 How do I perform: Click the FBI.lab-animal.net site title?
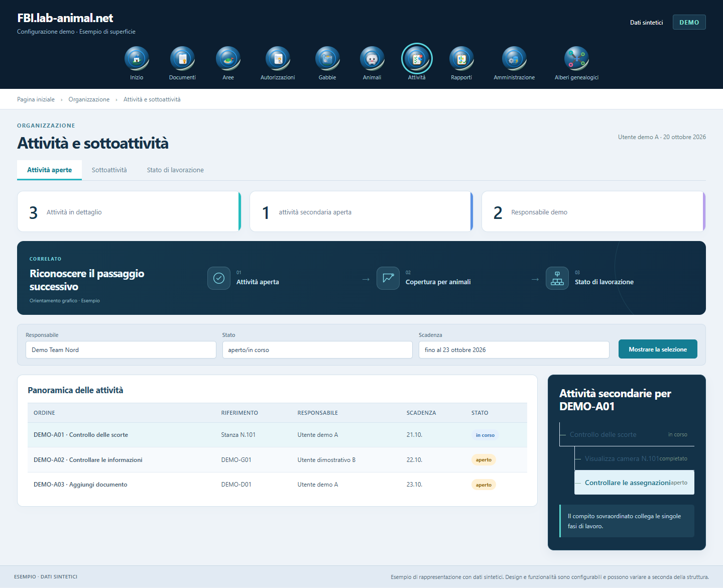click(x=65, y=18)
